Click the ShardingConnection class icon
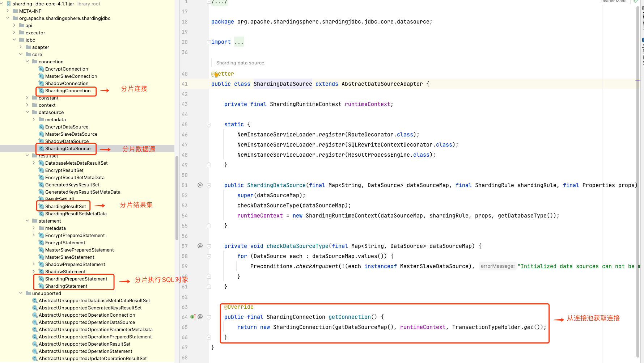The image size is (644, 363). tap(41, 91)
